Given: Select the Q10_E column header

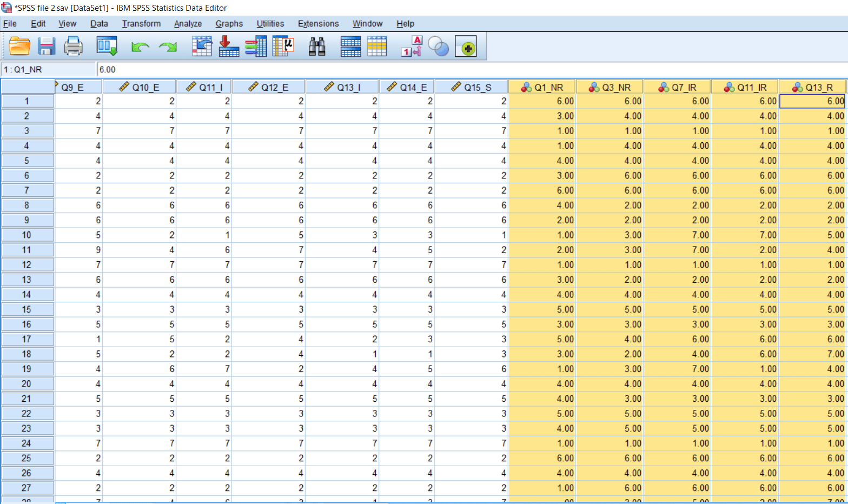Looking at the screenshot, I should click(x=139, y=87).
